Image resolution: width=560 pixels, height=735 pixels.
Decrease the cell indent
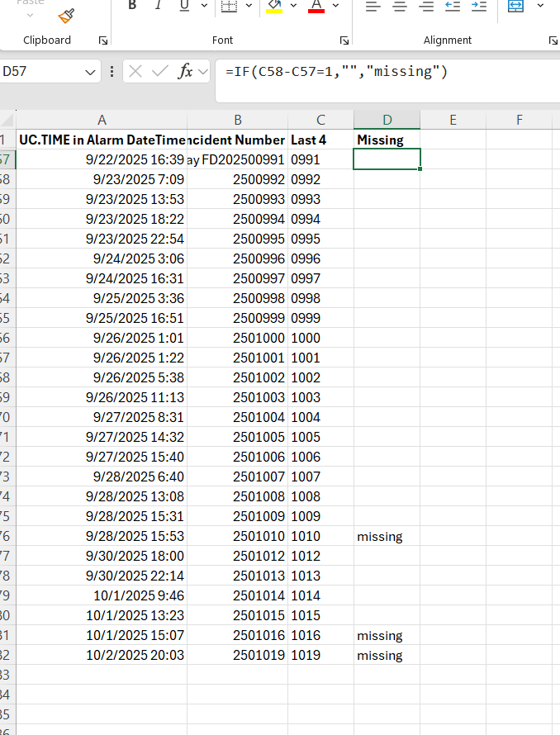pos(452,7)
